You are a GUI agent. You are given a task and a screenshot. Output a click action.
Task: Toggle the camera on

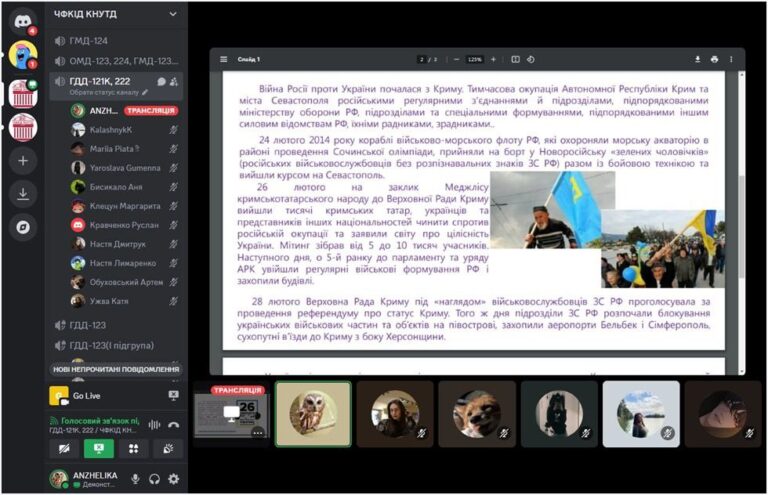[x=63, y=450]
